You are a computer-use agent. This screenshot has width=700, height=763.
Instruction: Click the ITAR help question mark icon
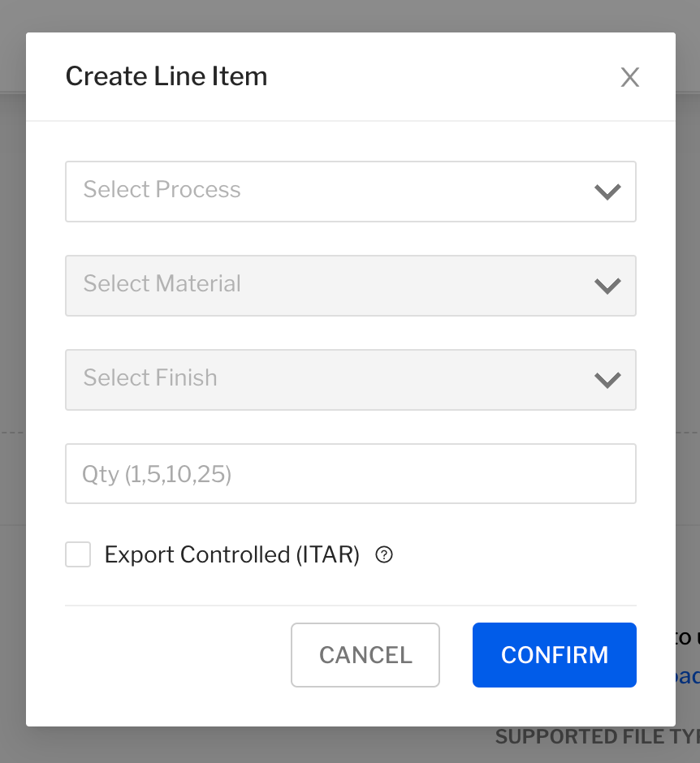tap(385, 555)
